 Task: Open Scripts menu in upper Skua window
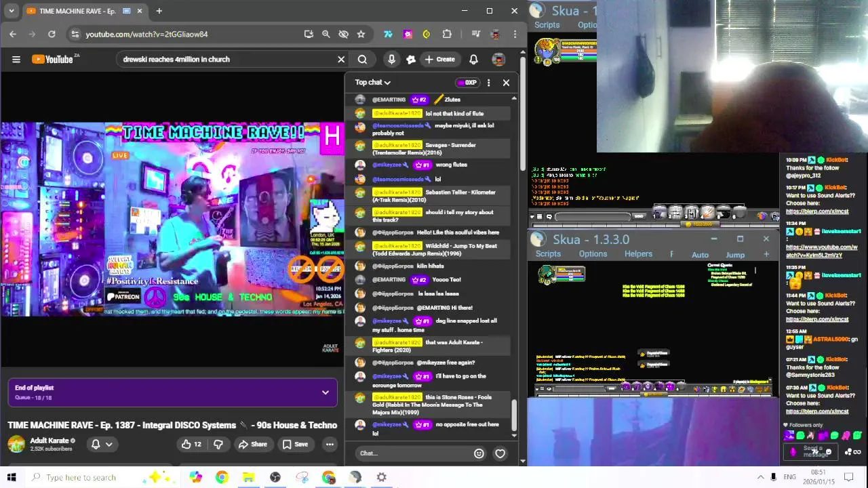click(x=547, y=25)
